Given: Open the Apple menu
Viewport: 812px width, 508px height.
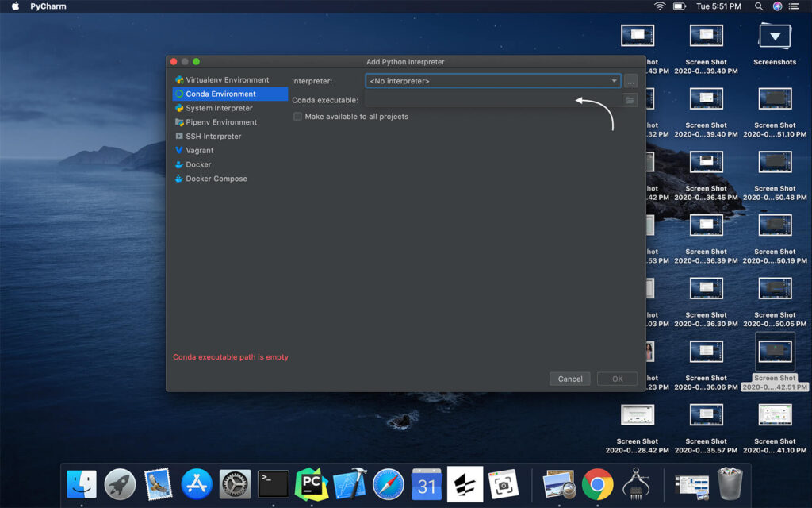Looking at the screenshot, I should 16,6.
